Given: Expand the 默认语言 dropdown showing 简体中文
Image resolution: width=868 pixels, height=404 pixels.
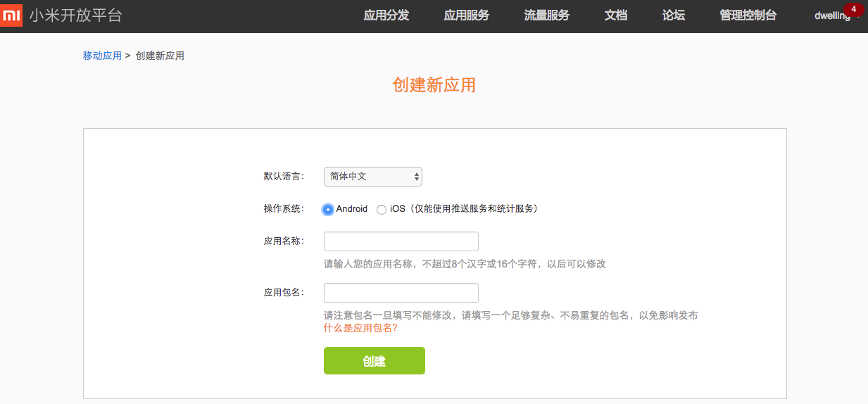Looking at the screenshot, I should 372,176.
